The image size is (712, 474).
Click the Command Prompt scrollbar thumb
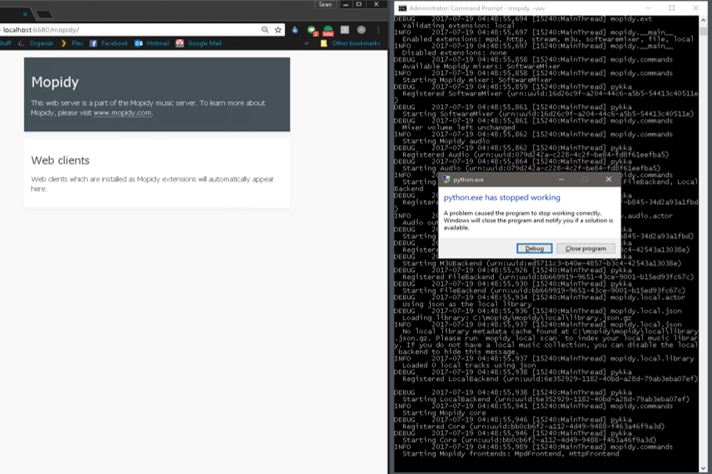click(703, 31)
